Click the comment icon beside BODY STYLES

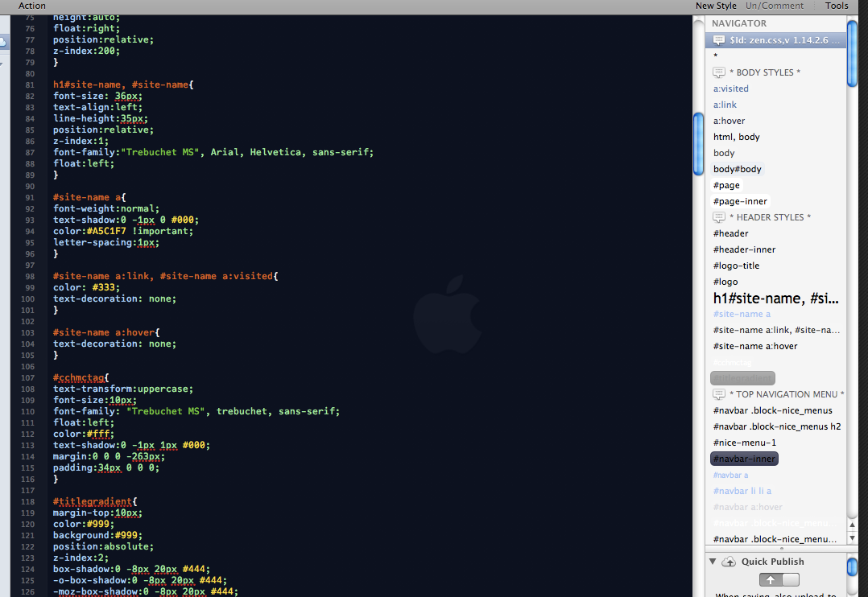[719, 72]
